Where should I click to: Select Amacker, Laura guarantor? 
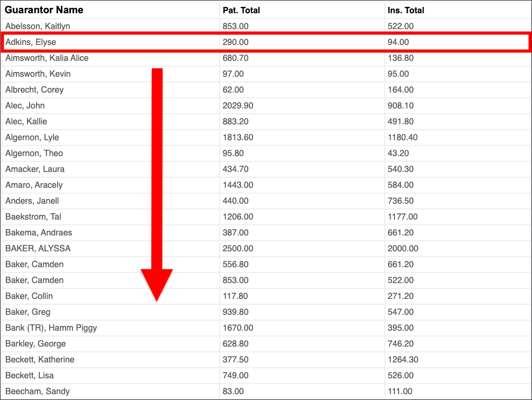35,169
